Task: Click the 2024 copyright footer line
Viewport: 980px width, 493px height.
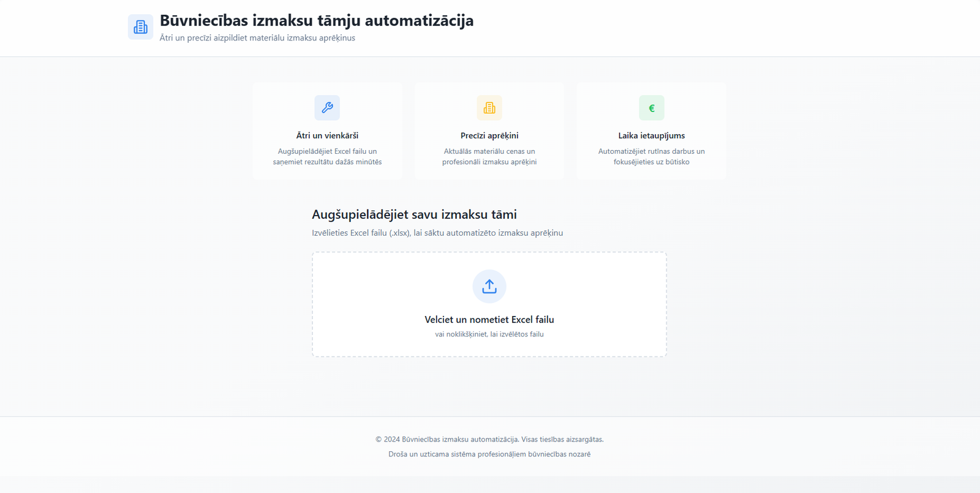Action: (489, 439)
